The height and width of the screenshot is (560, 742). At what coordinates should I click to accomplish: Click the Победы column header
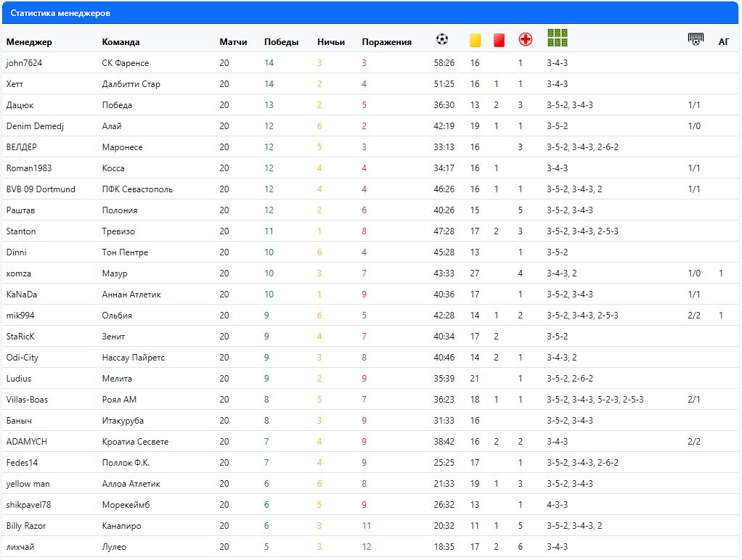[281, 42]
